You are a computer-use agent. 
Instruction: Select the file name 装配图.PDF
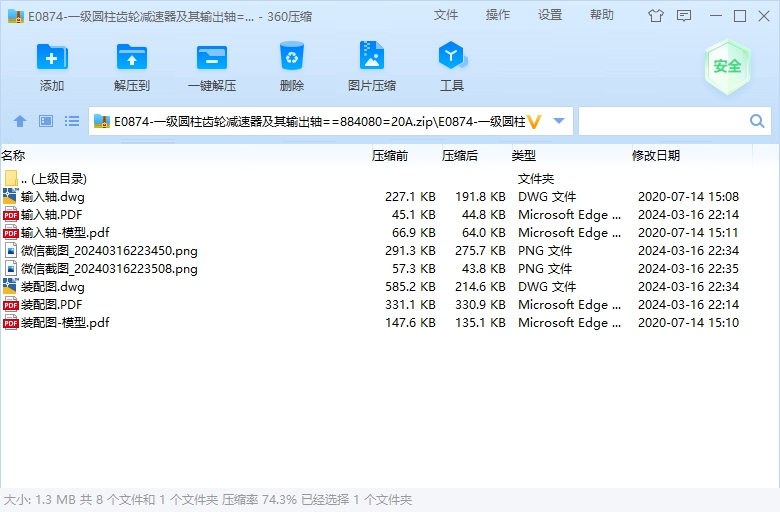pyautogui.click(x=51, y=305)
